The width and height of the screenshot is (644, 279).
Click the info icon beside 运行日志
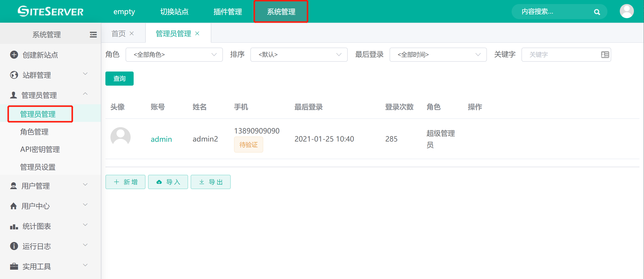click(x=13, y=246)
